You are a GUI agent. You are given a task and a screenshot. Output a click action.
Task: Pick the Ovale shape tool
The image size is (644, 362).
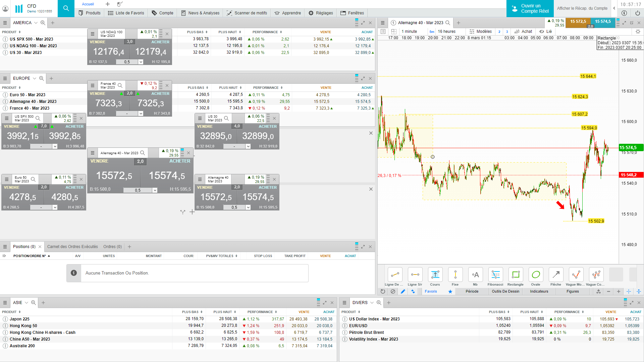[536, 275]
